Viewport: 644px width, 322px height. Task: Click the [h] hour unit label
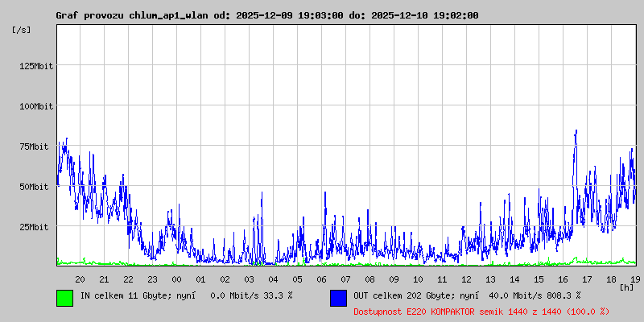[x=626, y=287]
